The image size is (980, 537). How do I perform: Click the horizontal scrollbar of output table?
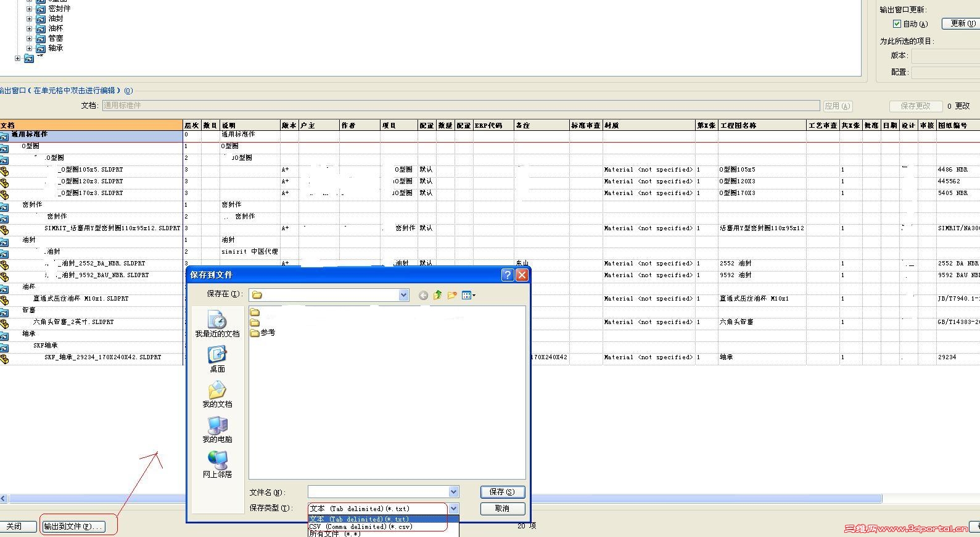445,499
